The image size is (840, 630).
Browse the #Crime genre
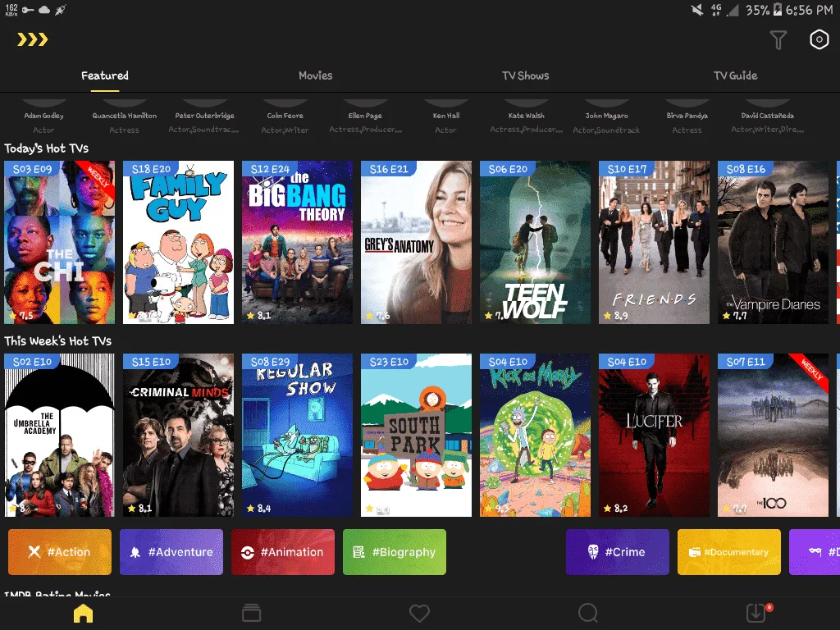coord(618,552)
